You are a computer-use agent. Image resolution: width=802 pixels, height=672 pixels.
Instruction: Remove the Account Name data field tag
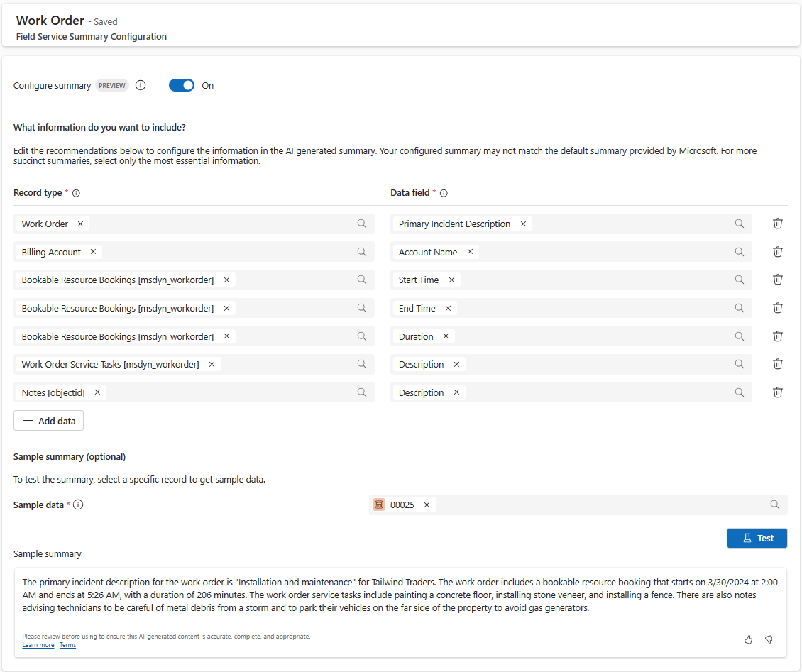pos(469,251)
